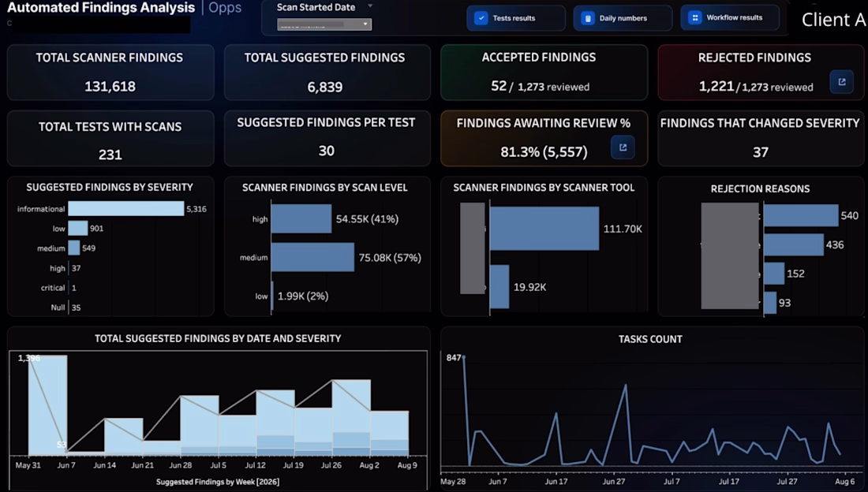Viewport: 868px width, 492px height.
Task: Select the medium severity bar 549
Action: coord(74,248)
